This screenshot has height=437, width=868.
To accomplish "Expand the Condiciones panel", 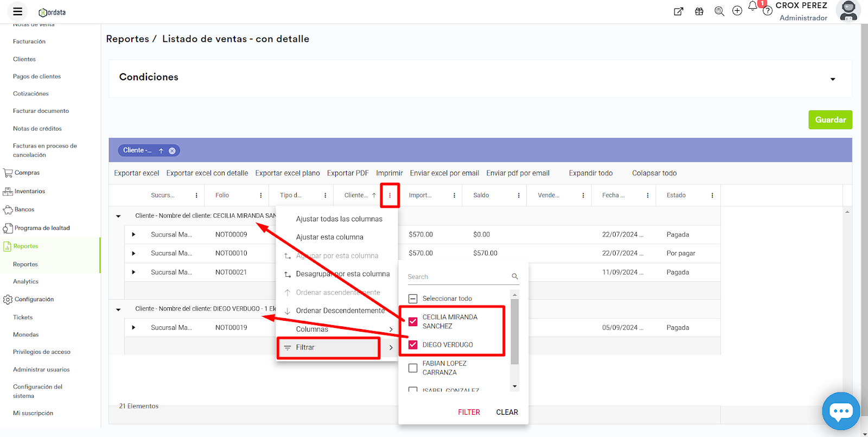I will pyautogui.click(x=833, y=79).
